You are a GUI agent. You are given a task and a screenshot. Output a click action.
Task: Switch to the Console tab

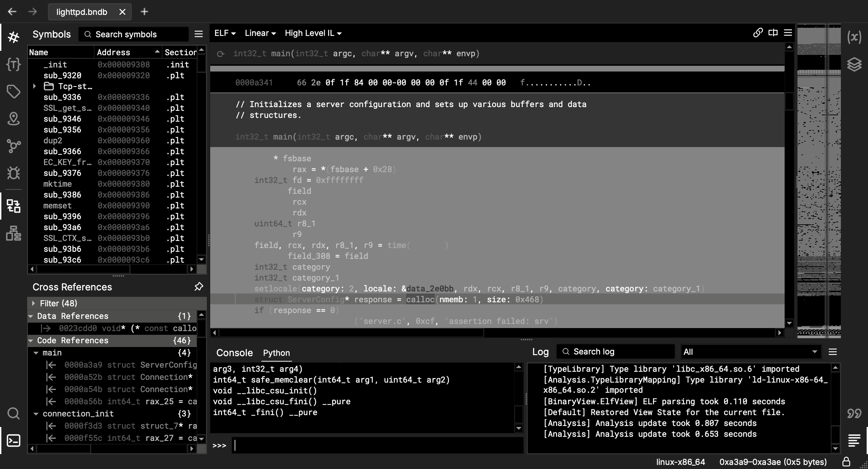[x=234, y=352]
